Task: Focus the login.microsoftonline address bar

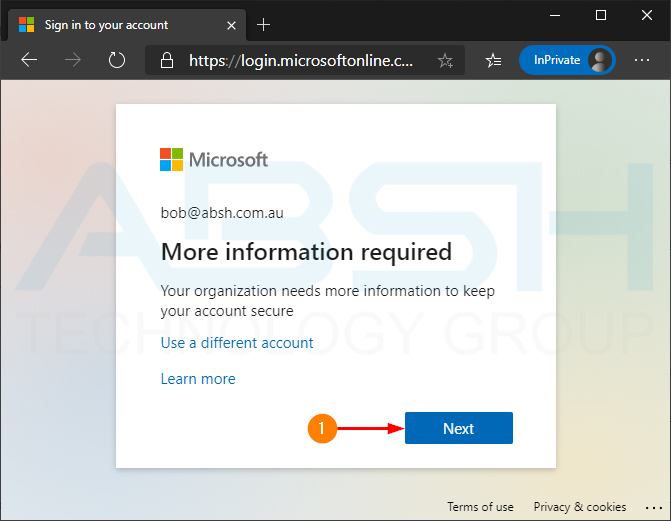Action: coord(300,61)
